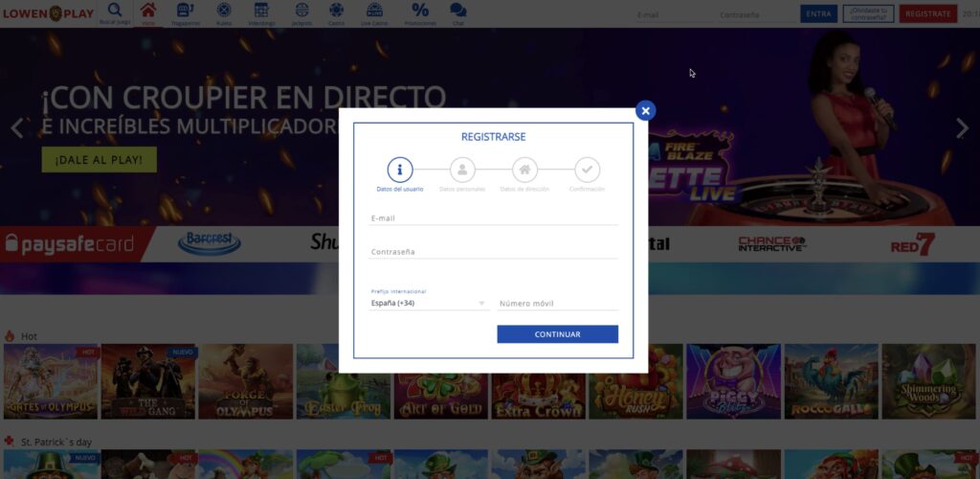Image resolution: width=980 pixels, height=479 pixels.
Task: Close the Registrarse dialog with the X
Action: [x=646, y=111]
